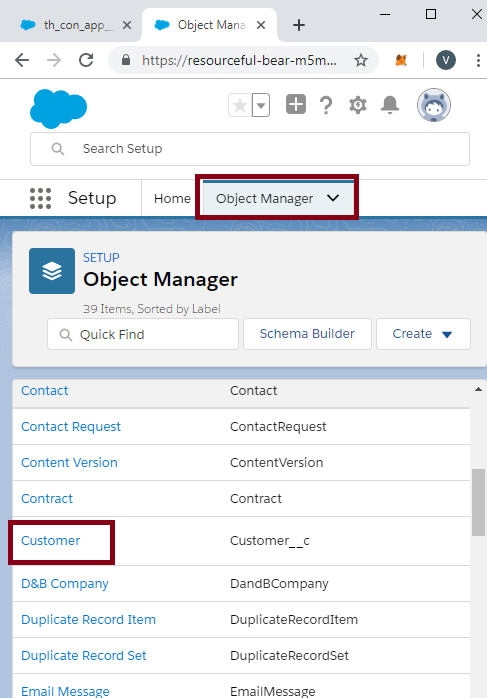Open the Contact Request object link
The width and height of the screenshot is (487, 698).
[71, 426]
